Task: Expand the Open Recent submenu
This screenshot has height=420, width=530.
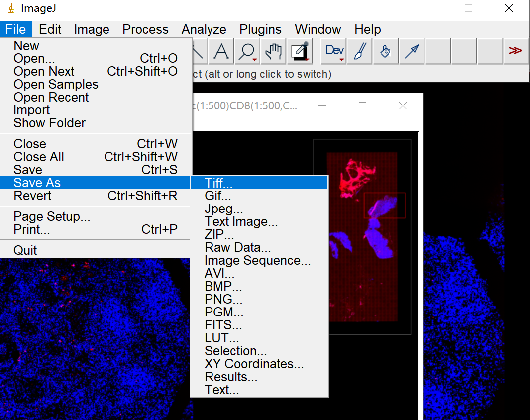Action: point(51,97)
